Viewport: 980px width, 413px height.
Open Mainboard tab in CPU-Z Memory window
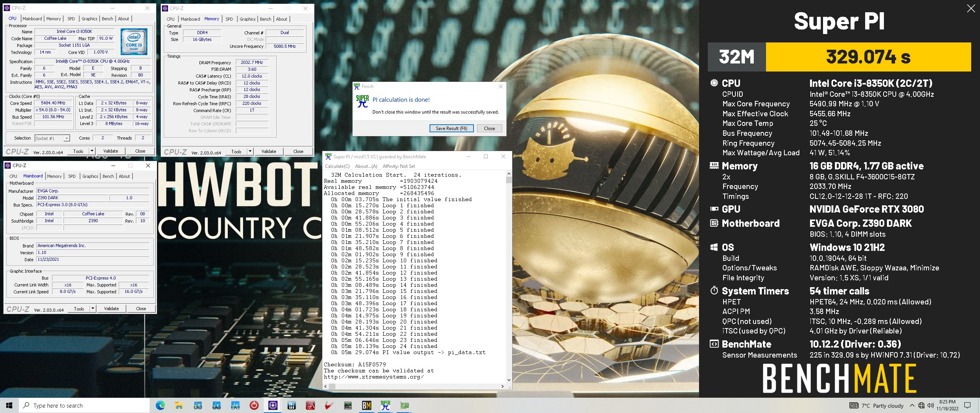coord(190,19)
